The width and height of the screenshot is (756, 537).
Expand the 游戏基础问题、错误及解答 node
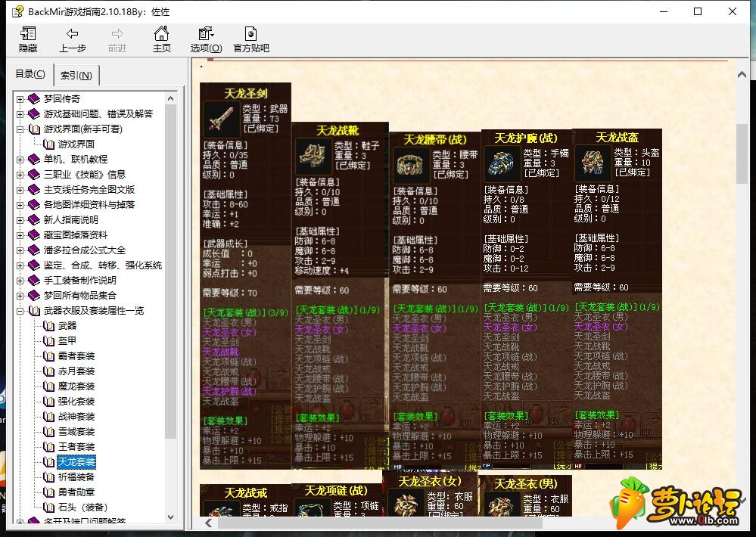pos(20,114)
